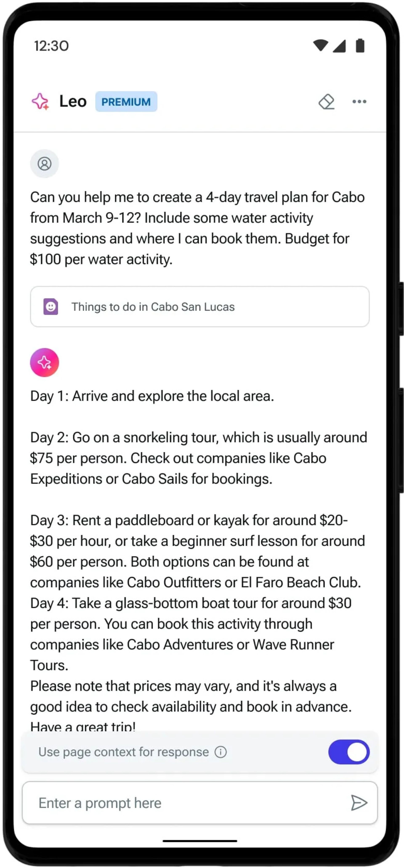
Task: Scroll down to read full response
Action: coord(202,553)
